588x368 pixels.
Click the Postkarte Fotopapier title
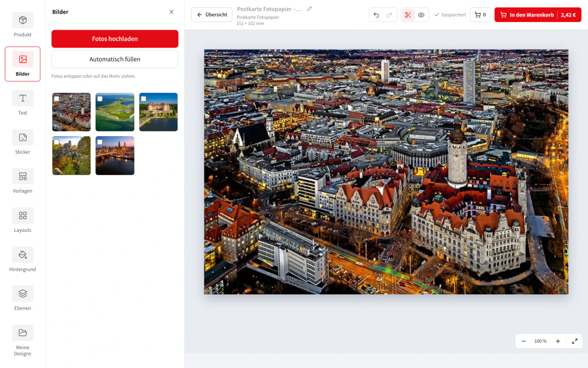click(x=270, y=9)
